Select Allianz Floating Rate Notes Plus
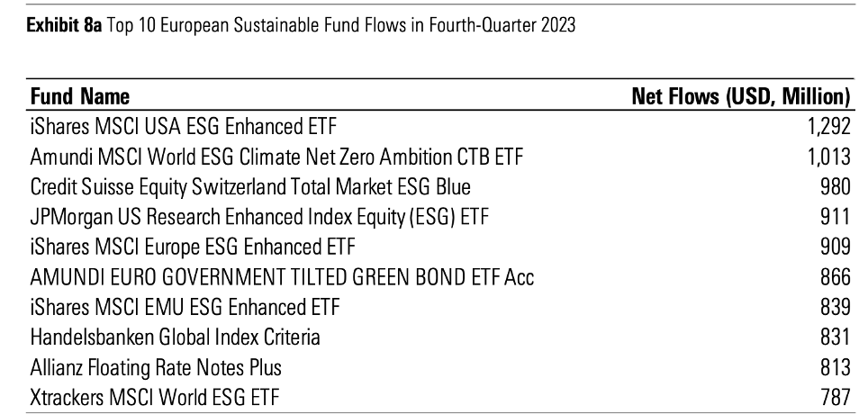The image size is (868, 414). [x=155, y=365]
